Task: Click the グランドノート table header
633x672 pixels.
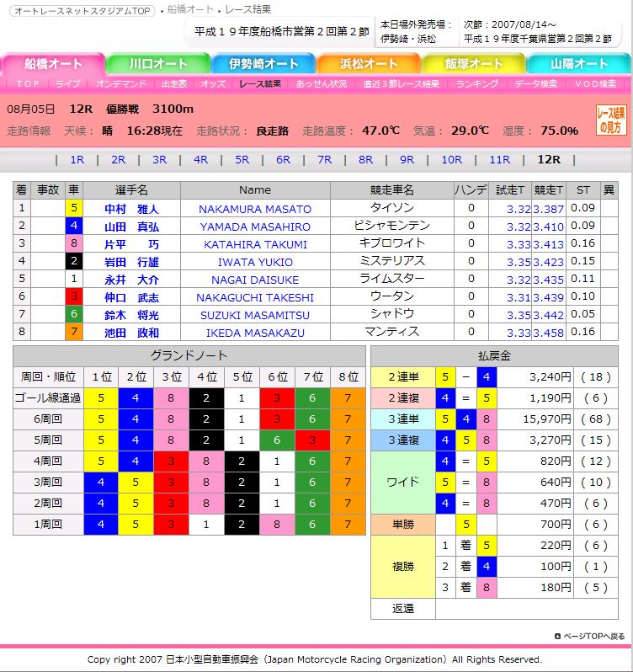Action: [x=189, y=355]
